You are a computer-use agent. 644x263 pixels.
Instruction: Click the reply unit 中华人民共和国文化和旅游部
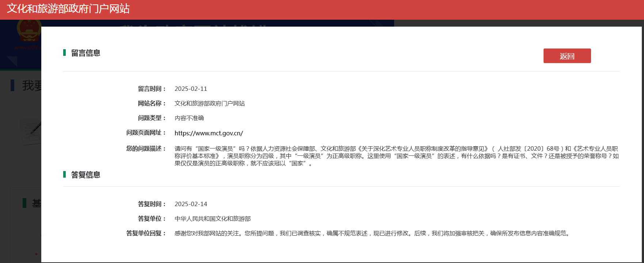tap(213, 219)
